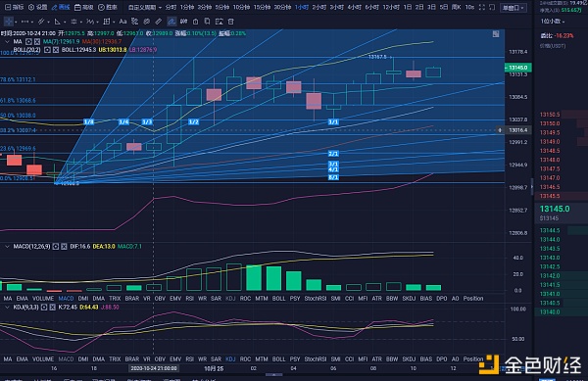The width and height of the screenshot is (588, 381).
Task: Open MA indicator settings icon
Action: [28, 42]
